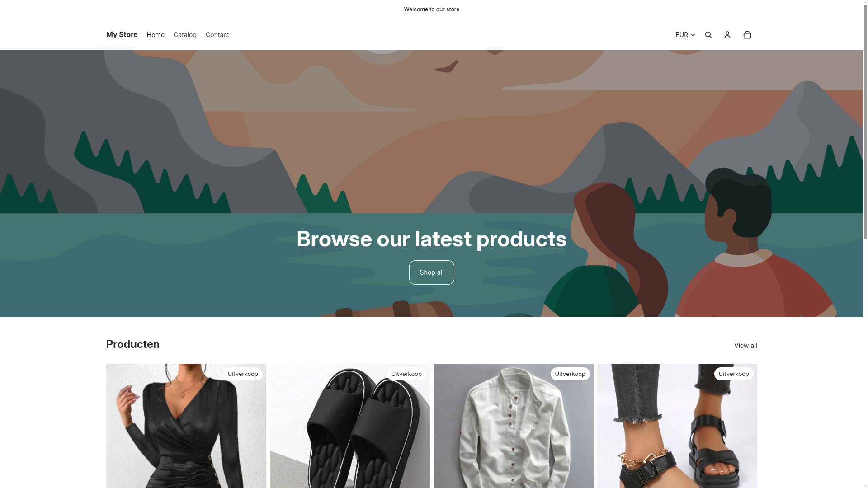This screenshot has height=488, width=868.
Task: Expand the EUR currency dropdown
Action: coord(685,35)
